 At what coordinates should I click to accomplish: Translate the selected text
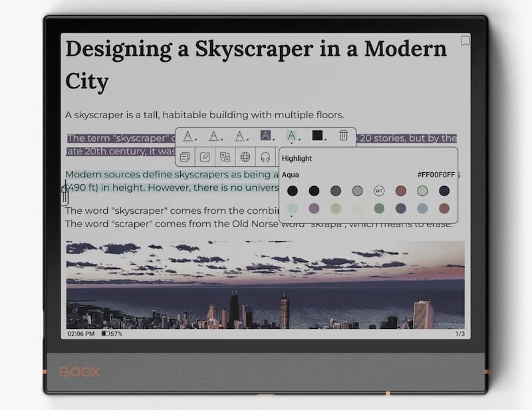[225, 157]
